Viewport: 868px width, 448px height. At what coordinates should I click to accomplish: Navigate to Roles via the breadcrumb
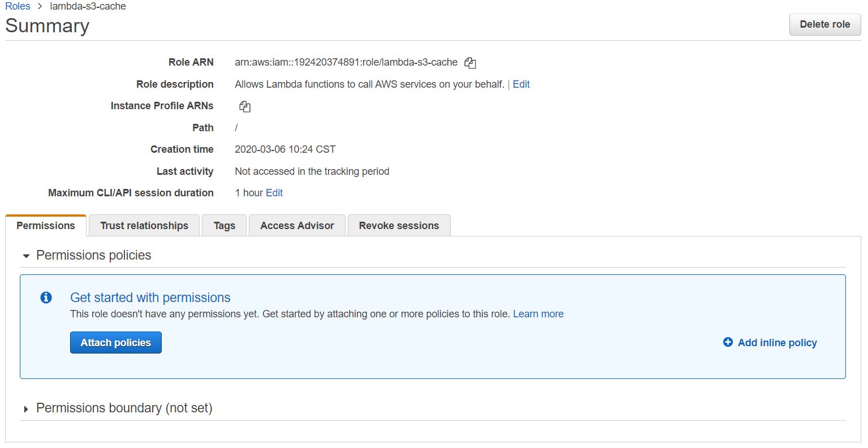pyautogui.click(x=18, y=6)
